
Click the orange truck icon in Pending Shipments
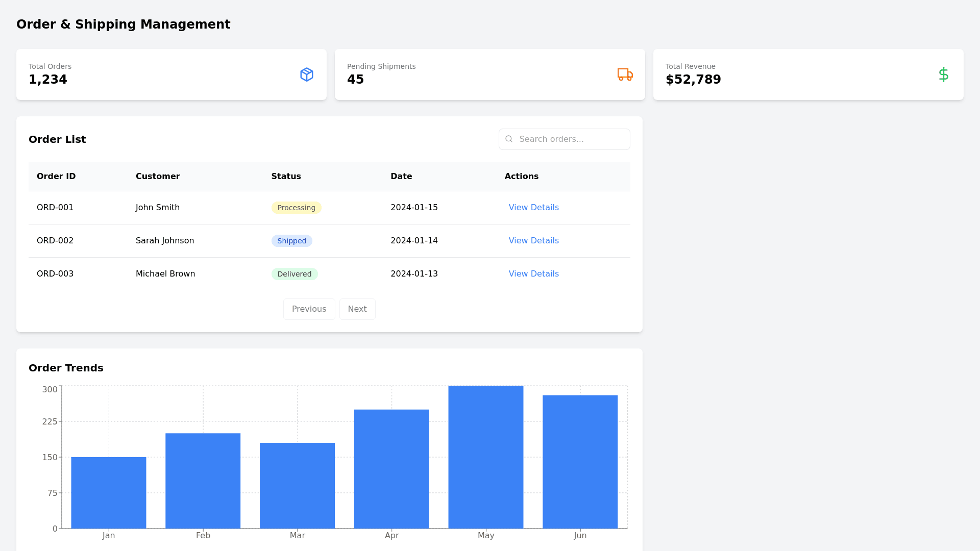(x=625, y=74)
